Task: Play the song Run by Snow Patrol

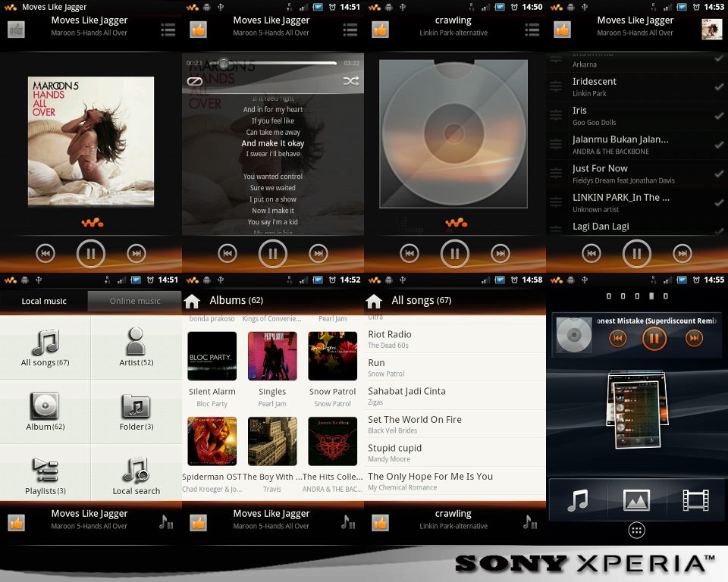Action: click(x=455, y=368)
